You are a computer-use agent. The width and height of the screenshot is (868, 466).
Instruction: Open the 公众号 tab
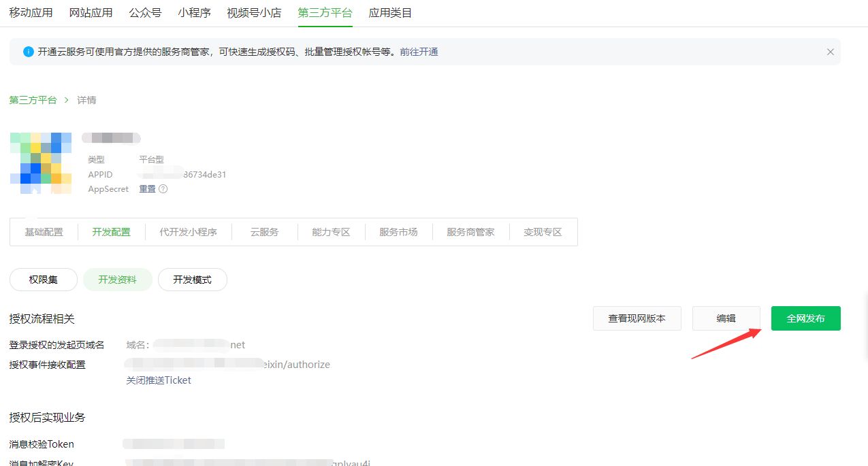tap(145, 13)
